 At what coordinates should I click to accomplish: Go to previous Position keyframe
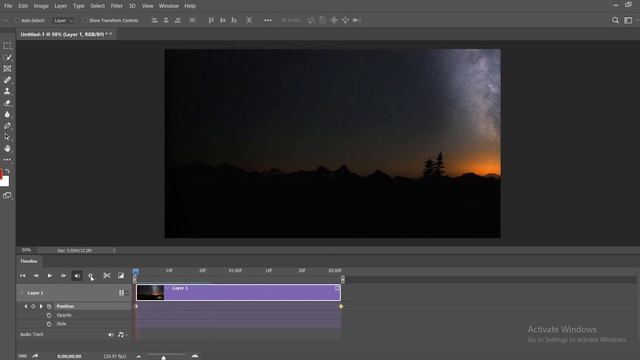tap(26, 307)
